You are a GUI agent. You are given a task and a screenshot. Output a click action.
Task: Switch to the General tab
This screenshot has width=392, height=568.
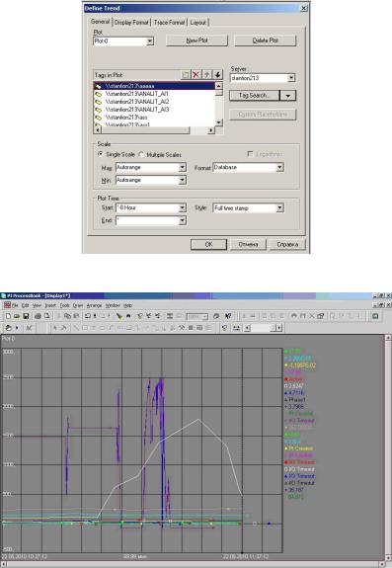point(100,22)
